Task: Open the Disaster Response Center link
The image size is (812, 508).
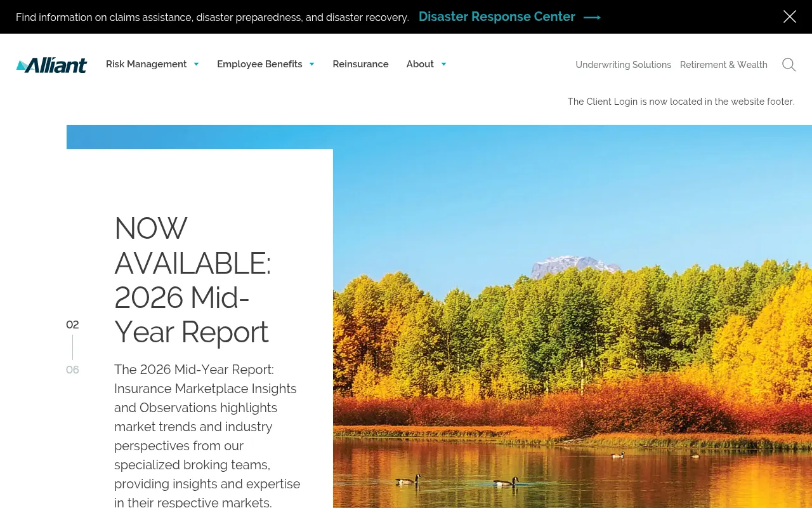Action: 497,17
